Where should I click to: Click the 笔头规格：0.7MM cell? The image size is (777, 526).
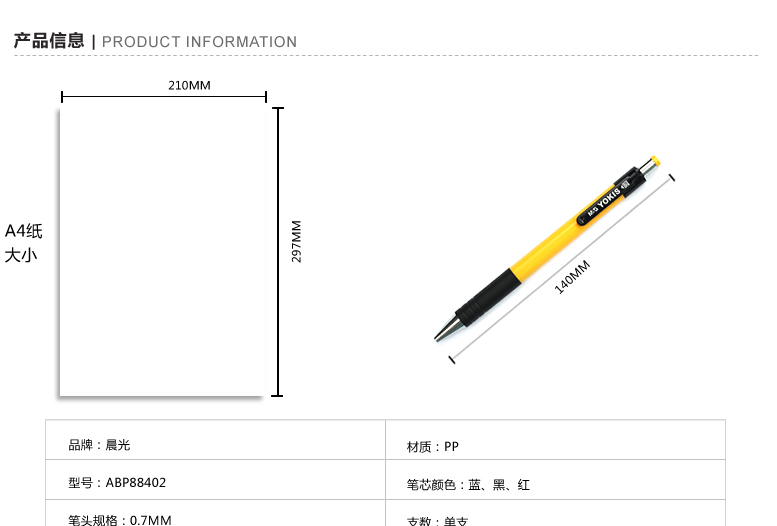point(216,513)
